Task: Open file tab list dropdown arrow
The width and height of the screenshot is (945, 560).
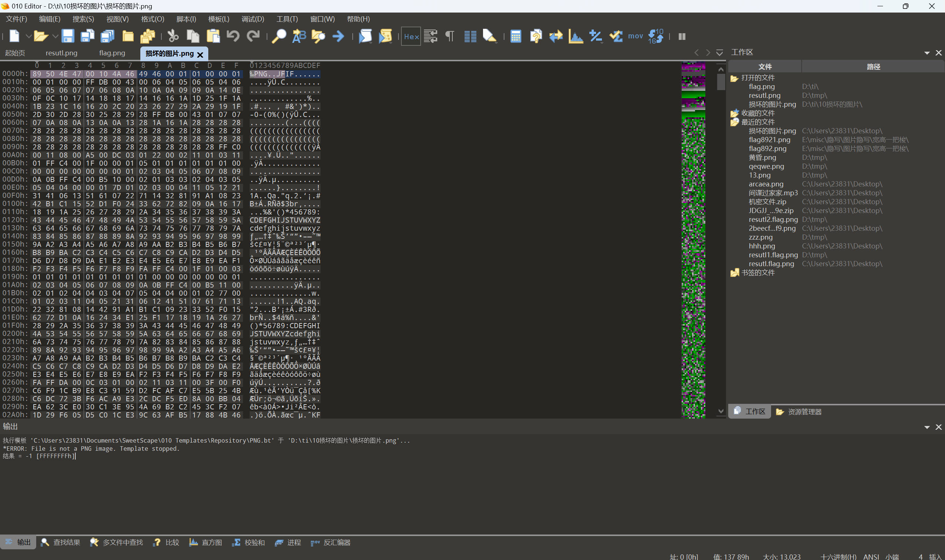Action: click(720, 52)
